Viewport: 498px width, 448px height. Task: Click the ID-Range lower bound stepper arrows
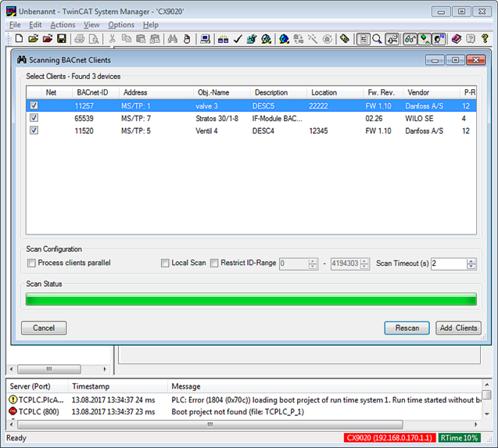tap(313, 263)
